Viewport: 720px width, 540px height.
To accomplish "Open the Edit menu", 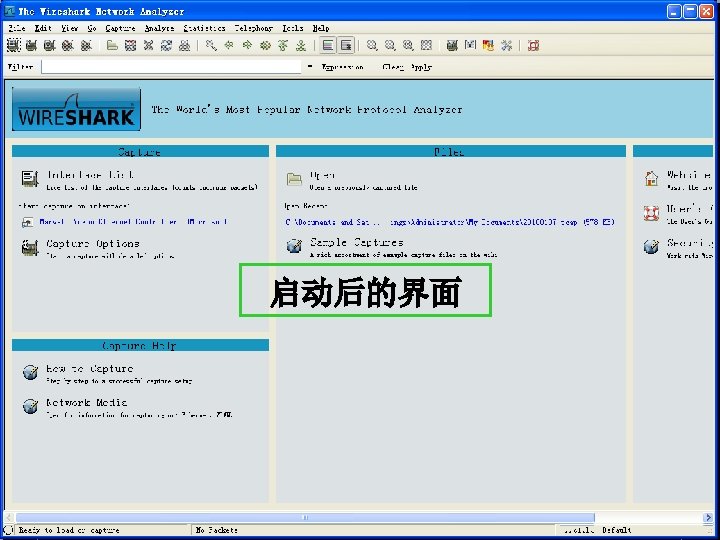I will (43, 28).
